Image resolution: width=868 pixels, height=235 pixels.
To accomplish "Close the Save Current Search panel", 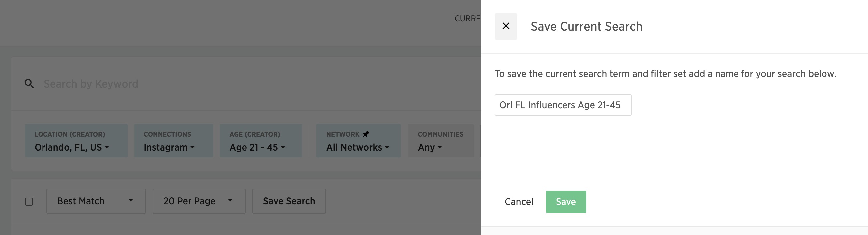I will coord(506,26).
